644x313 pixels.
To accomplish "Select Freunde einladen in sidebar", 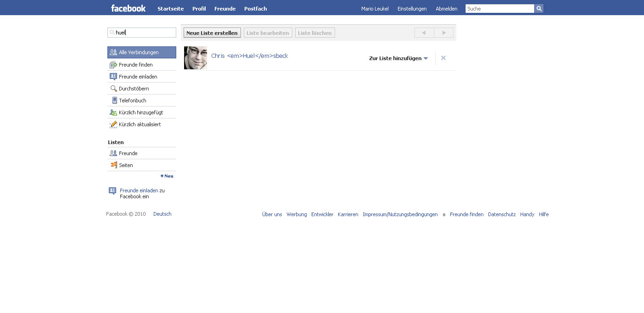I will (142, 77).
